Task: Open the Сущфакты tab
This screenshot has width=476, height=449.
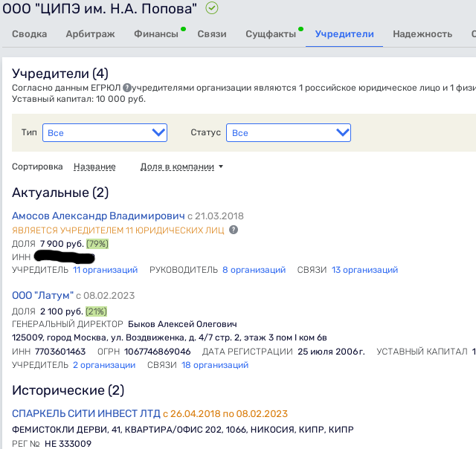Action: pos(271,34)
